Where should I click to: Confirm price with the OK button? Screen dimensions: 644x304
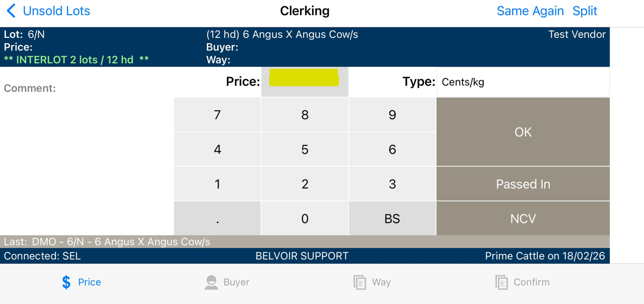pos(523,132)
